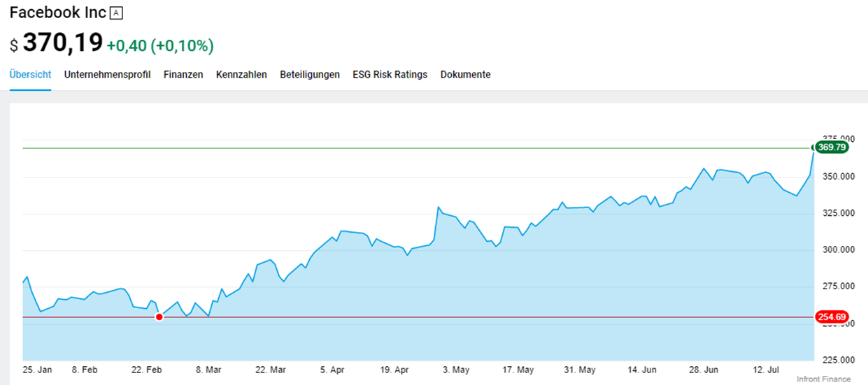The height and width of the screenshot is (385, 868).
Task: Click the 300.000 y-axis value
Action: coord(837,250)
